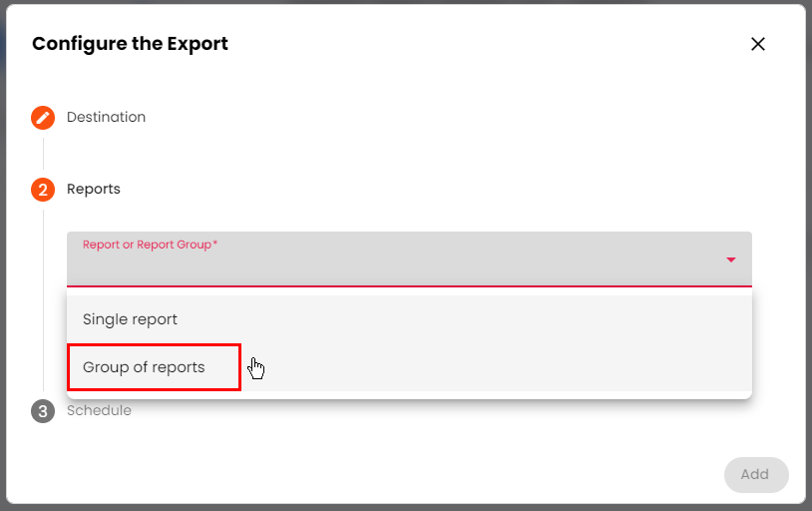Viewport: 812px width, 511px height.
Task: Choose the Group of reports option
Action: (144, 367)
